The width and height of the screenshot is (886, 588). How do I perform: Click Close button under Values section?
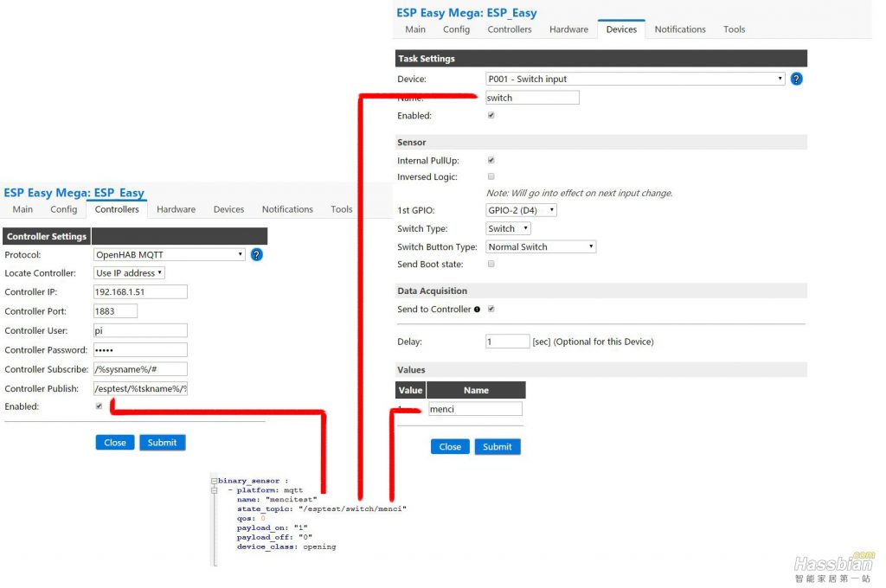point(450,447)
